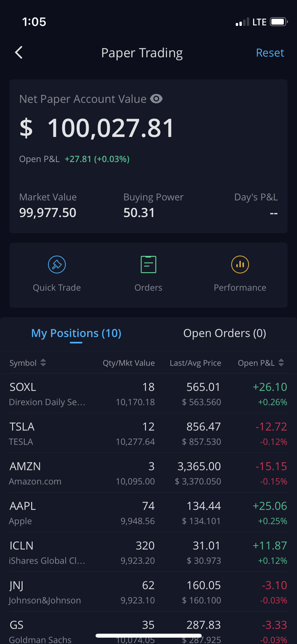The height and width of the screenshot is (644, 297).
Task: Tap the Last/Avg Price column header
Action: [x=195, y=363]
